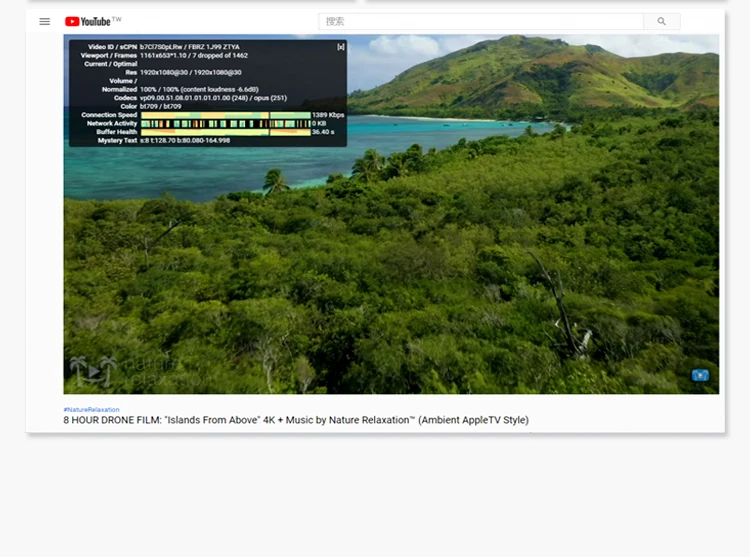The width and height of the screenshot is (750, 557).
Task: Open the #NatureRelaxation hashtag link
Action: (x=91, y=410)
